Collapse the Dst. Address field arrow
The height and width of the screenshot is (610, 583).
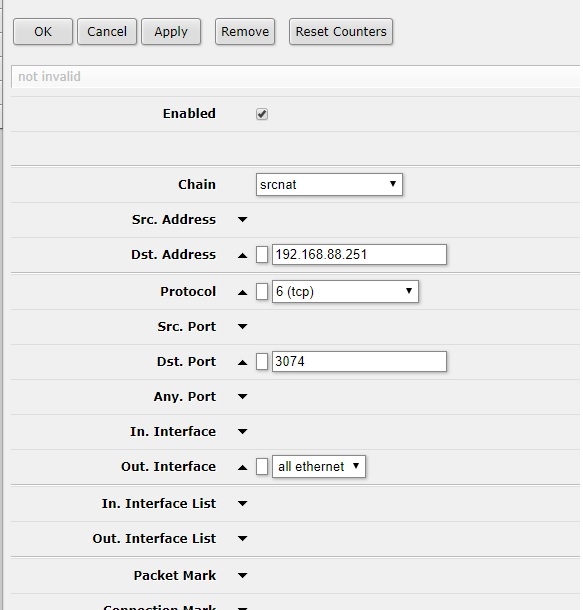pos(242,255)
